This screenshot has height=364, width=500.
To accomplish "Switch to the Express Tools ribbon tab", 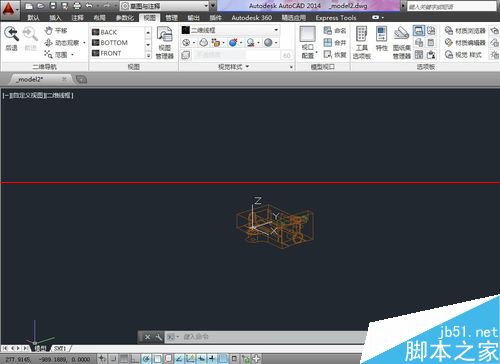I will 336,17.
